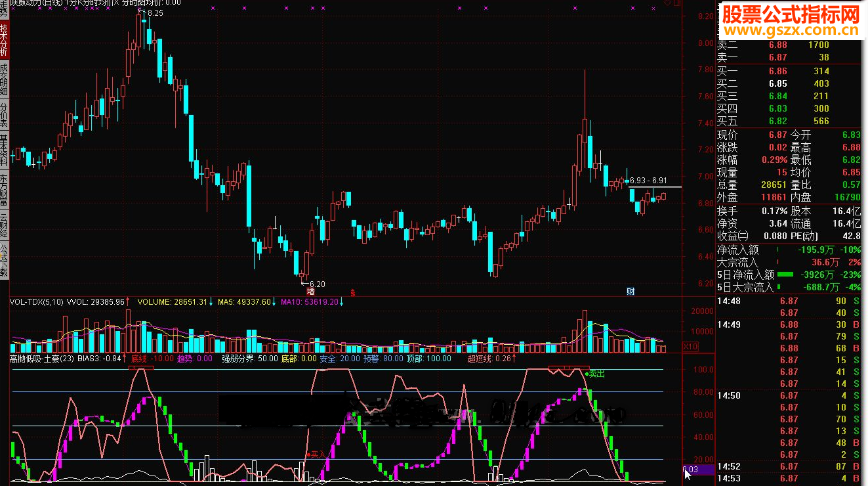
Task: Open the 公式下载 sidebar tab
Action: [x=4, y=261]
